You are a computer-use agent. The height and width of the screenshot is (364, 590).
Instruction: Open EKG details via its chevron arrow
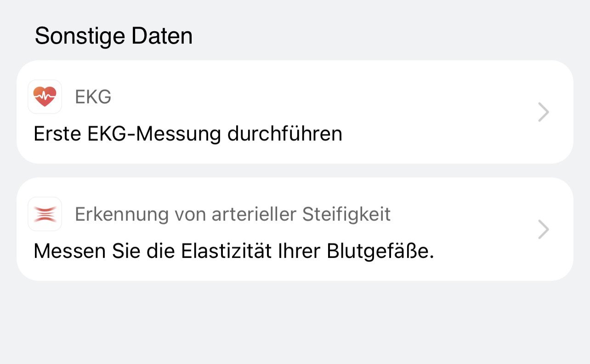[x=544, y=112]
